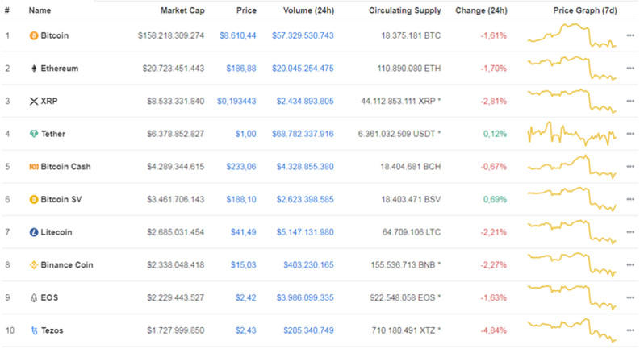Click the Bitcoin 7d price graph
The width and height of the screenshot is (644, 349).
572,35
